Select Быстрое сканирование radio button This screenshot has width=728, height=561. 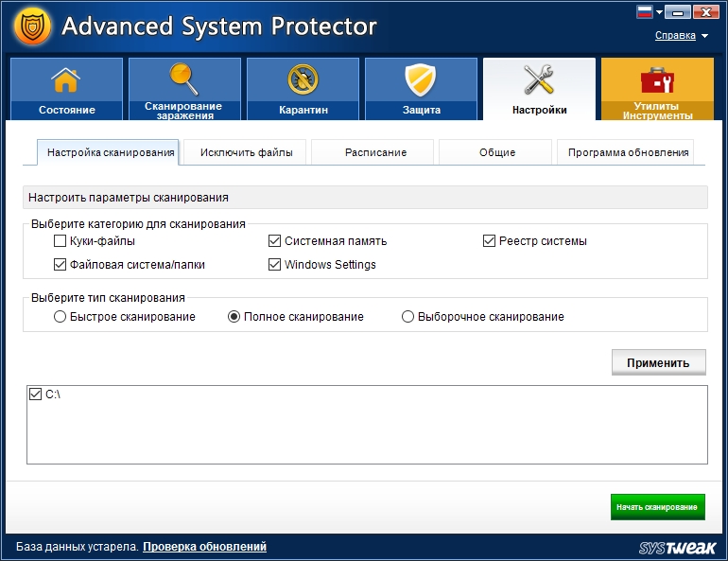pos(61,317)
